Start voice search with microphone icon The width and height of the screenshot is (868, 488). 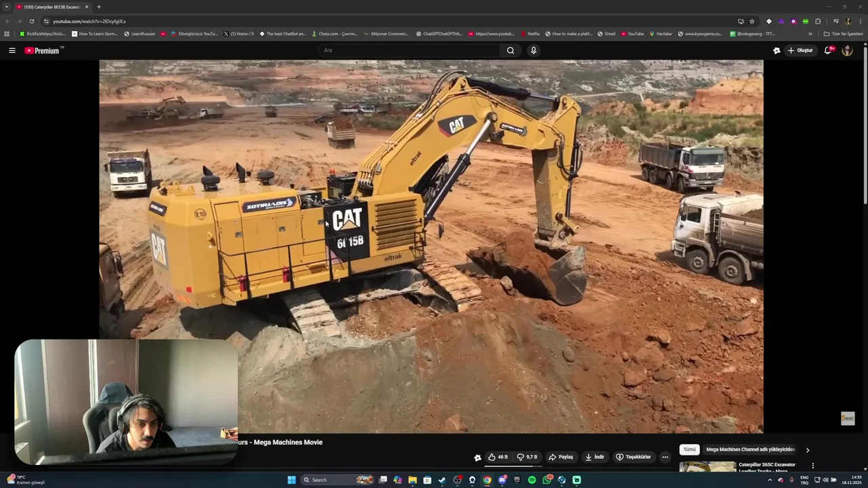click(x=534, y=50)
